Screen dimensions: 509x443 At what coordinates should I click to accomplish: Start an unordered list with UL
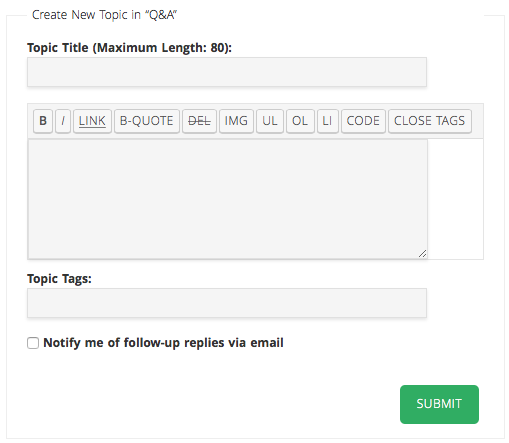click(x=270, y=121)
